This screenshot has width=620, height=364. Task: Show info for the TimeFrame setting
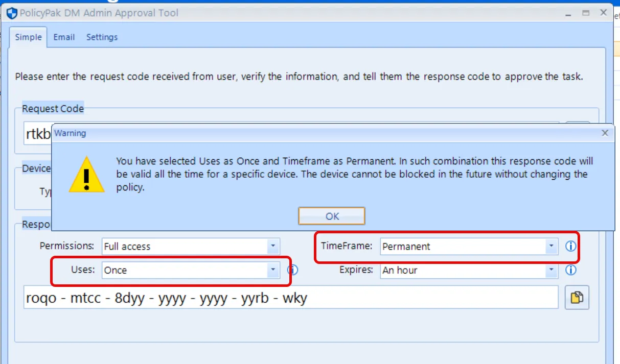570,246
